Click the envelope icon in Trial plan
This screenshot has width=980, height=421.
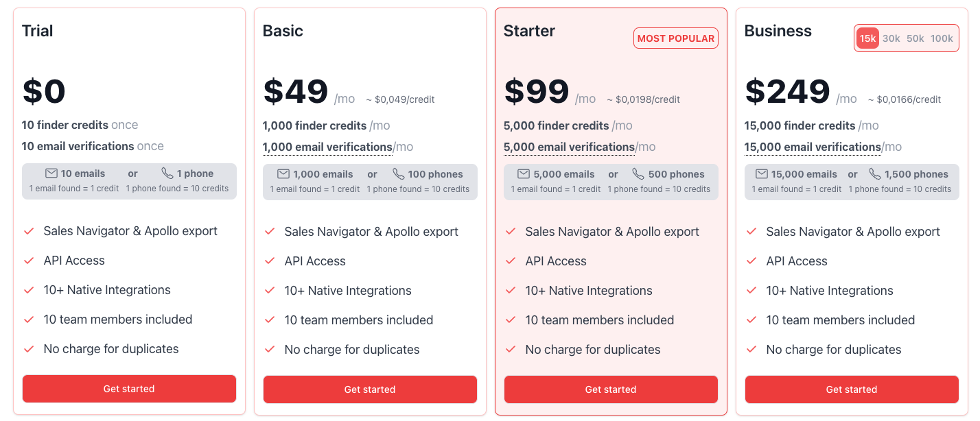(51, 173)
